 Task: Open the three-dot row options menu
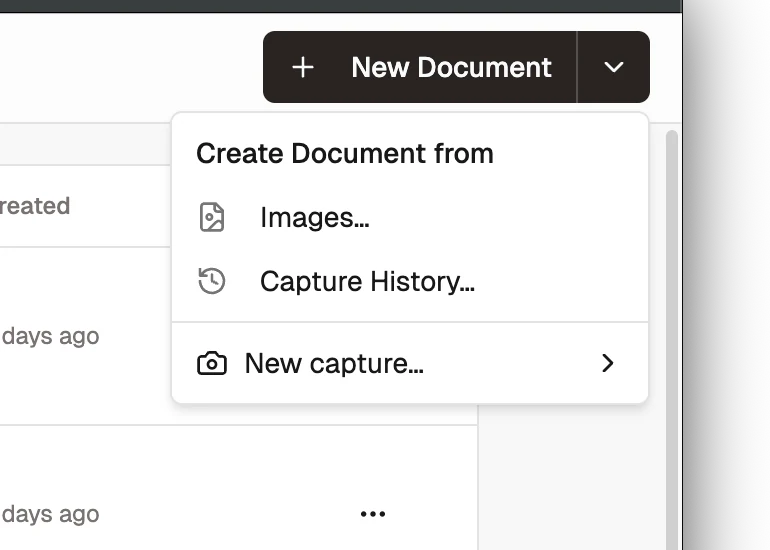click(373, 514)
